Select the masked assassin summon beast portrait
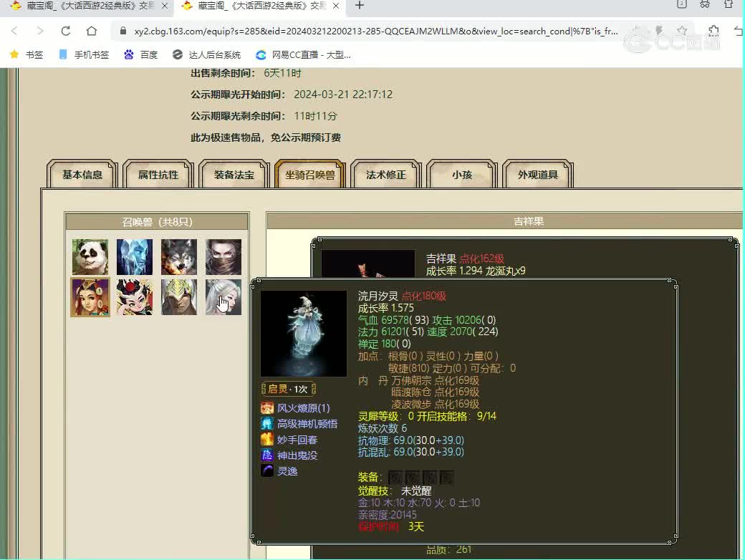745x560 pixels. tap(223, 257)
